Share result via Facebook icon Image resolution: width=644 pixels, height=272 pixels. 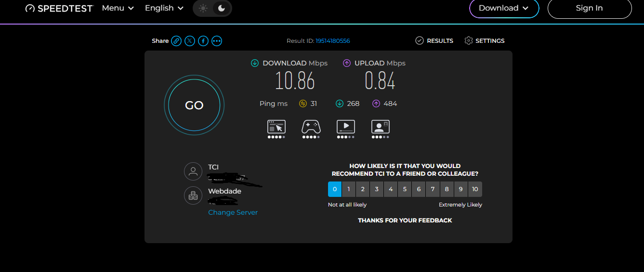[203, 41]
